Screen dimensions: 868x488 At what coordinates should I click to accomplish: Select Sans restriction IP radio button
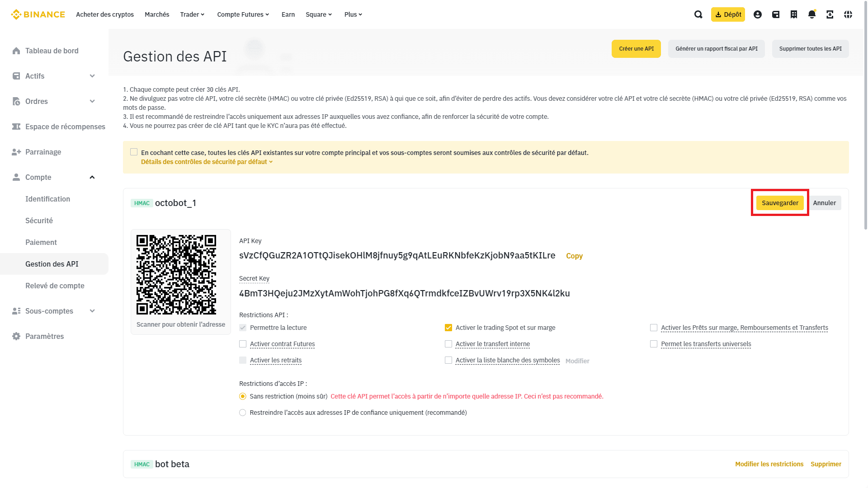243,396
